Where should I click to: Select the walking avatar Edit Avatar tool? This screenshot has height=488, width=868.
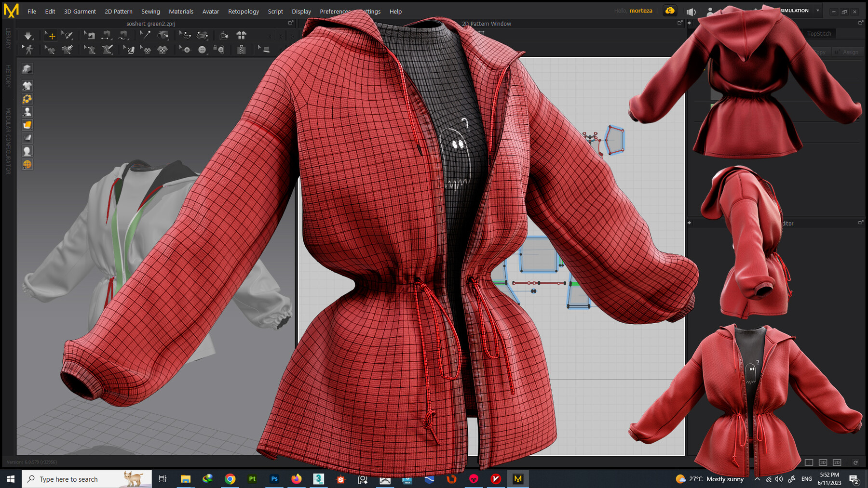click(x=28, y=50)
